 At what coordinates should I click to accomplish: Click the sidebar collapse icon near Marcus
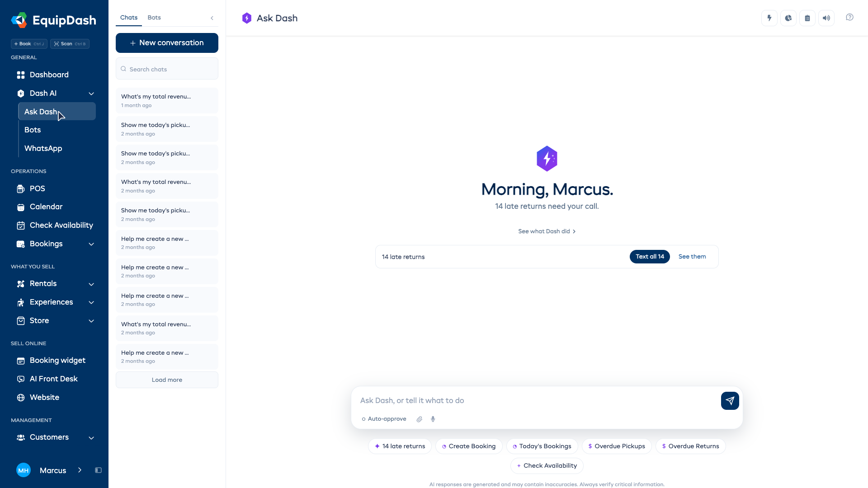point(98,470)
